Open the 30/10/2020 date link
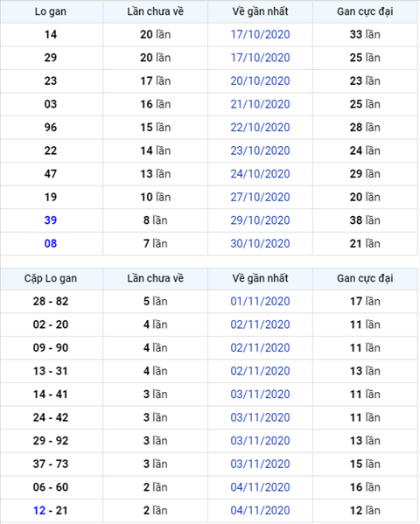 (260, 243)
